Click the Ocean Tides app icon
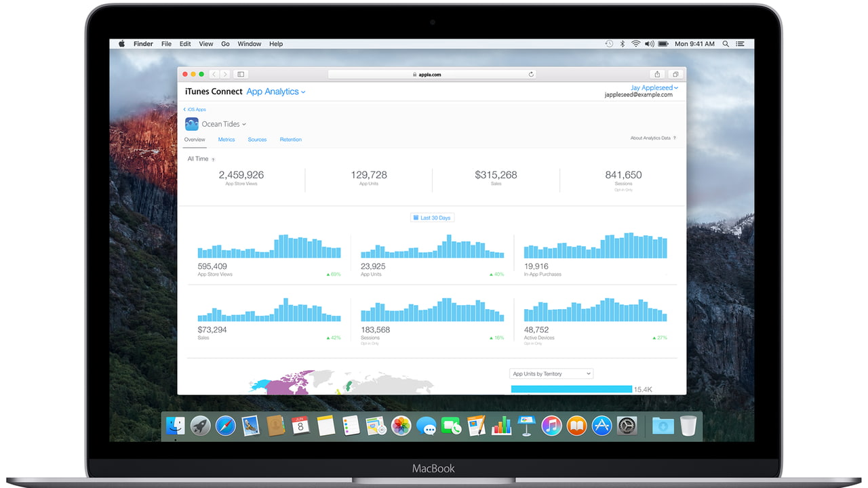The image size is (868, 488). [191, 124]
